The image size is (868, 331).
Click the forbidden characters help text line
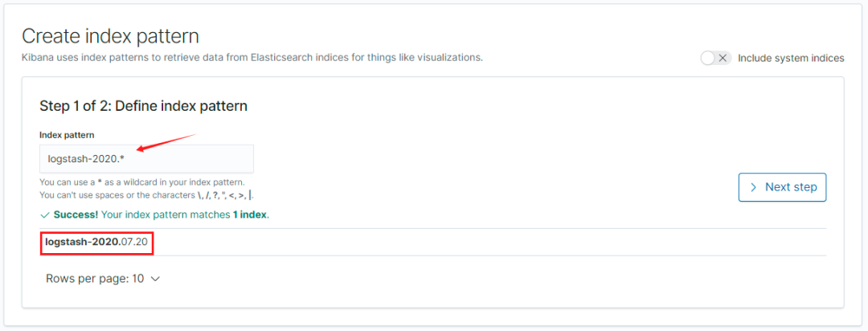tap(147, 195)
